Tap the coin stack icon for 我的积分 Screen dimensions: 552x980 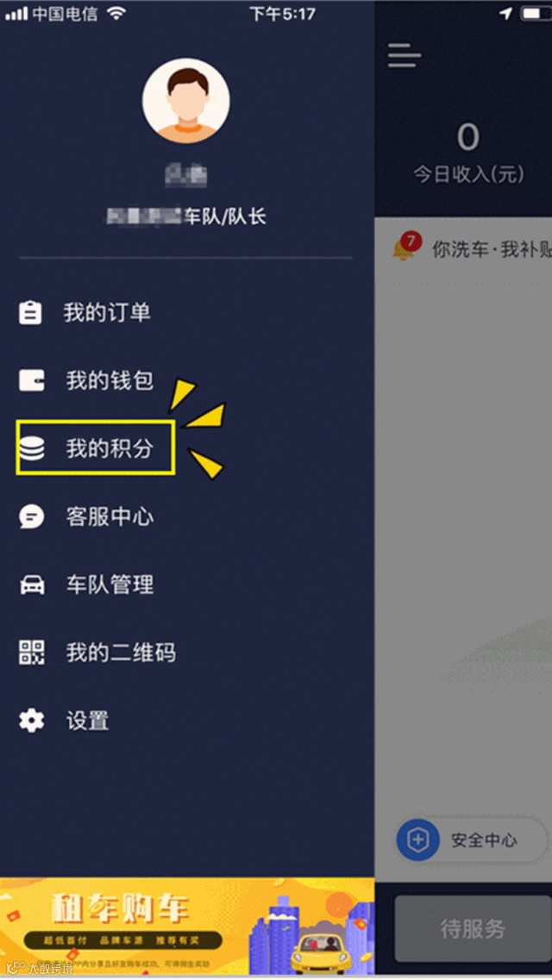[32, 448]
